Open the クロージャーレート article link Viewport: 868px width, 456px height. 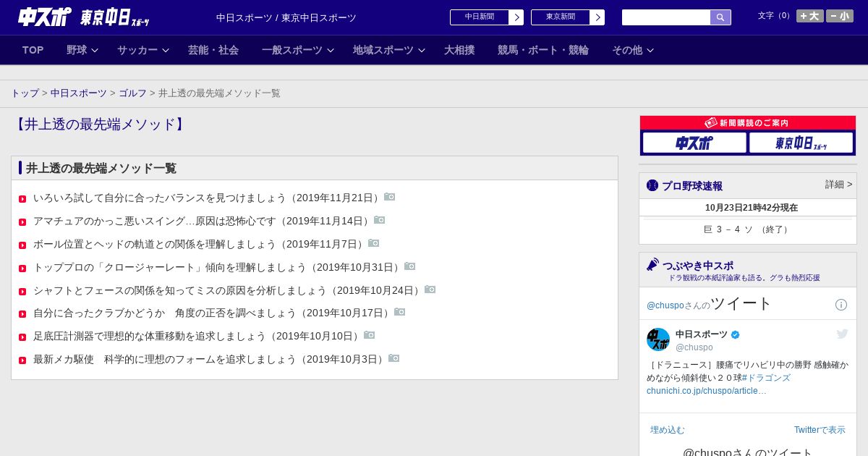(x=218, y=267)
